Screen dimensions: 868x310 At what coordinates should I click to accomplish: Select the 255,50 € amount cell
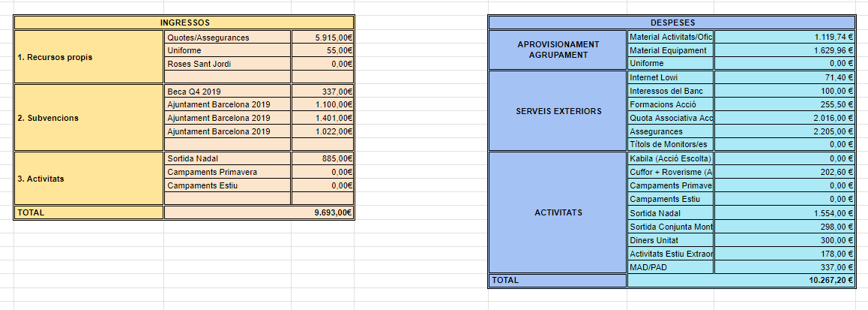(x=784, y=104)
